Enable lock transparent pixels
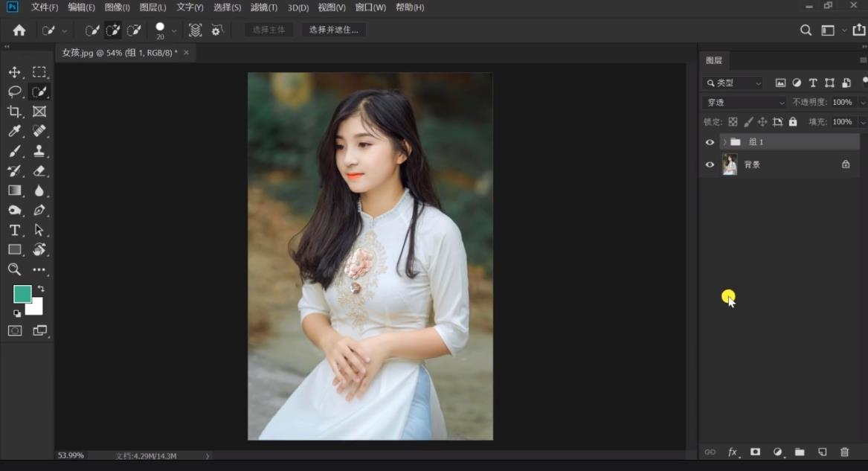 pyautogui.click(x=733, y=122)
